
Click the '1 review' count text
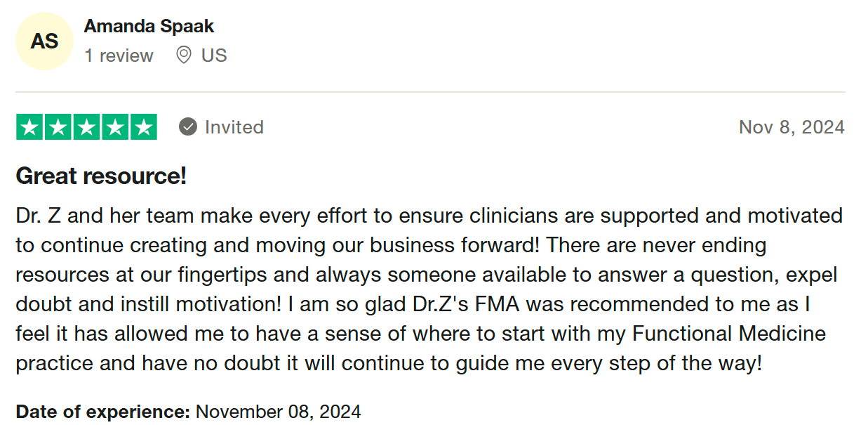[119, 55]
